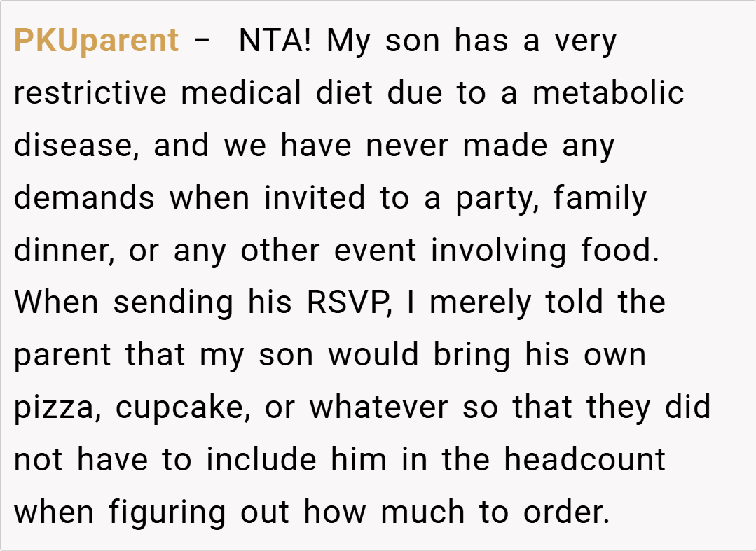Click the word 'demands' in the comment
Image resolution: width=756 pixels, height=551 pixels.
point(84,198)
